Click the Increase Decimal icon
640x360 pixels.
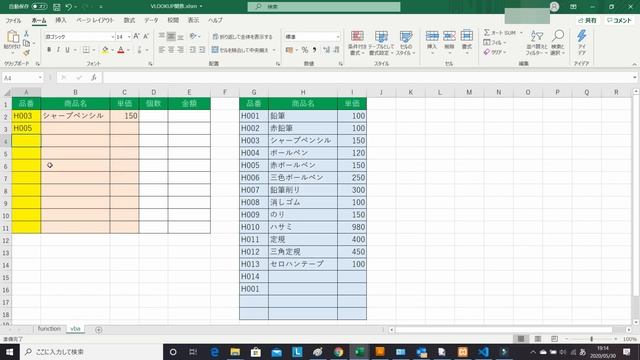click(326, 50)
